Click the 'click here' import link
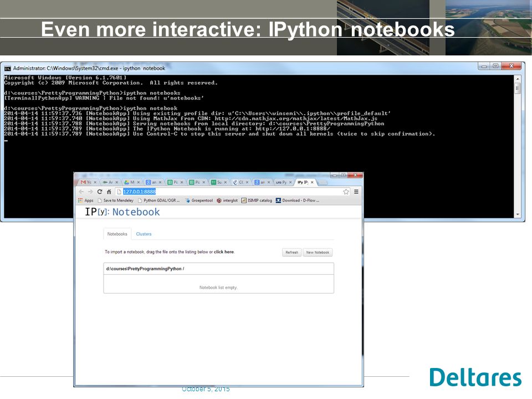 tap(223, 252)
